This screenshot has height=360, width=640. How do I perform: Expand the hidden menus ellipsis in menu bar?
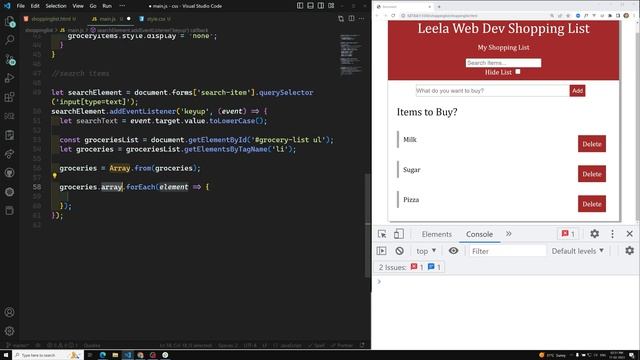(x=122, y=6)
